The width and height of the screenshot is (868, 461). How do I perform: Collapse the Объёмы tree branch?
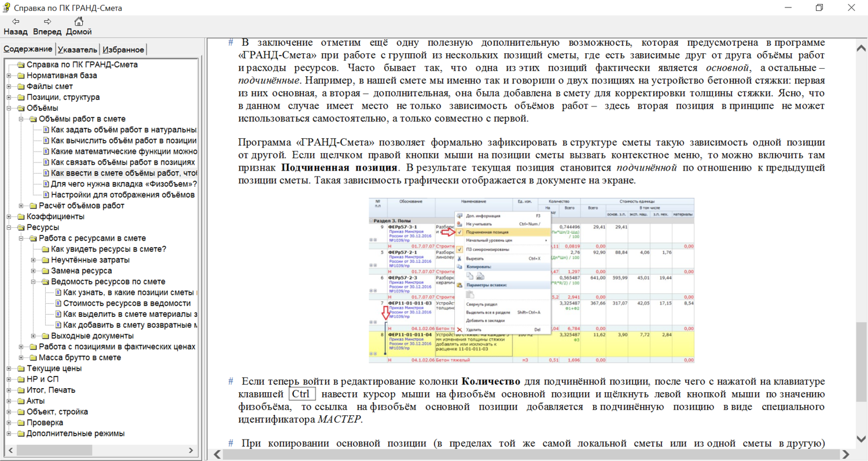point(9,108)
